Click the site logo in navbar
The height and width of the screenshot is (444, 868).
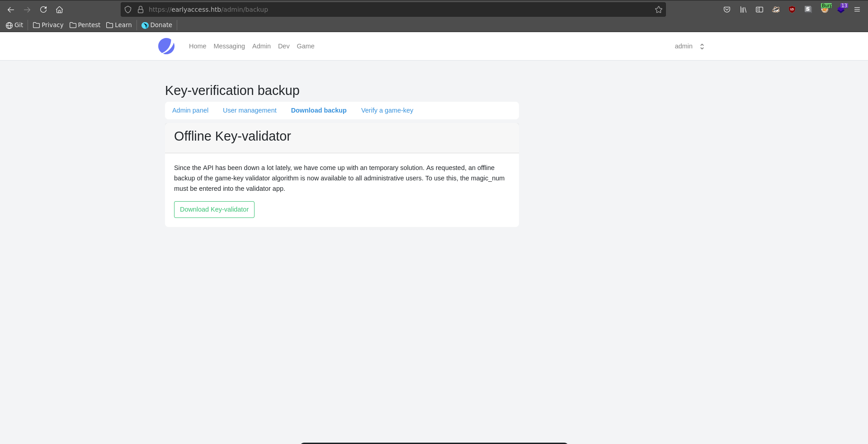pyautogui.click(x=166, y=46)
